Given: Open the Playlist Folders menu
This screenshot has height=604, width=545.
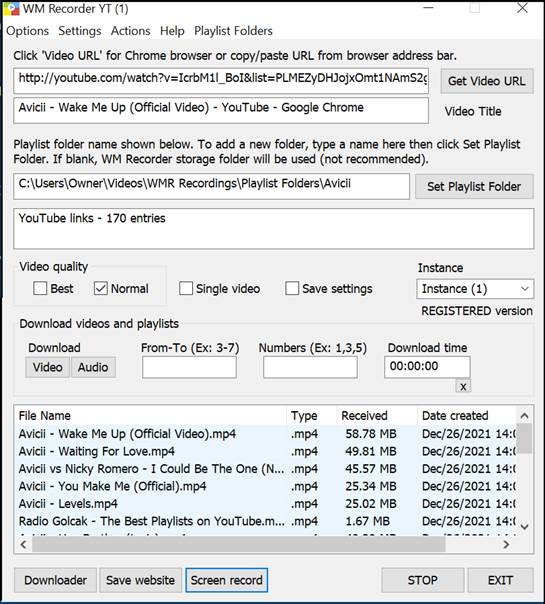Looking at the screenshot, I should point(233,31).
